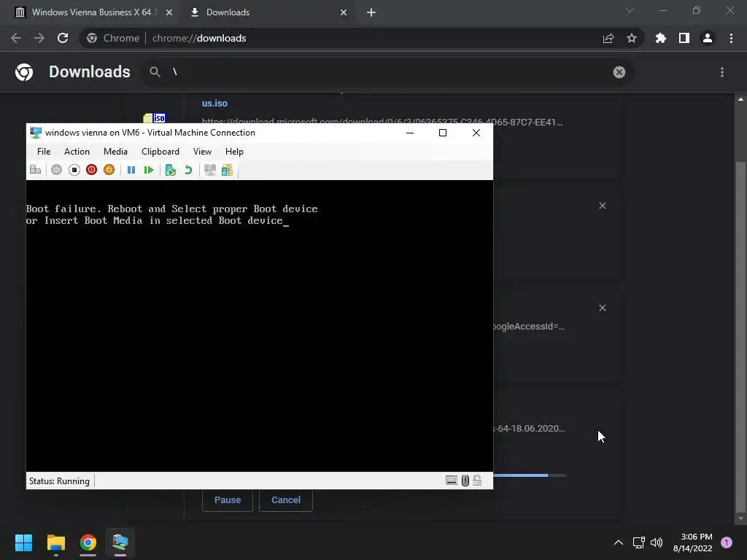
Task: Clear the downloads search text
Action: coord(619,72)
